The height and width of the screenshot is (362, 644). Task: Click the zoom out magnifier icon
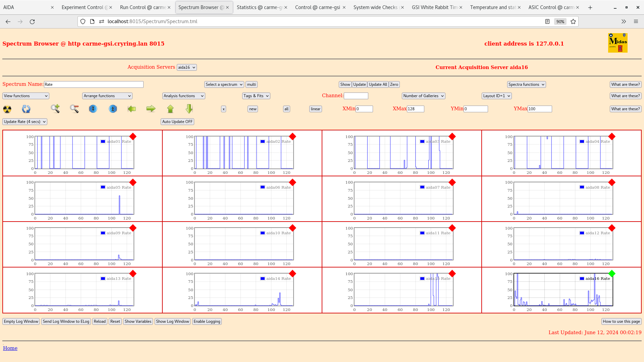tap(74, 109)
